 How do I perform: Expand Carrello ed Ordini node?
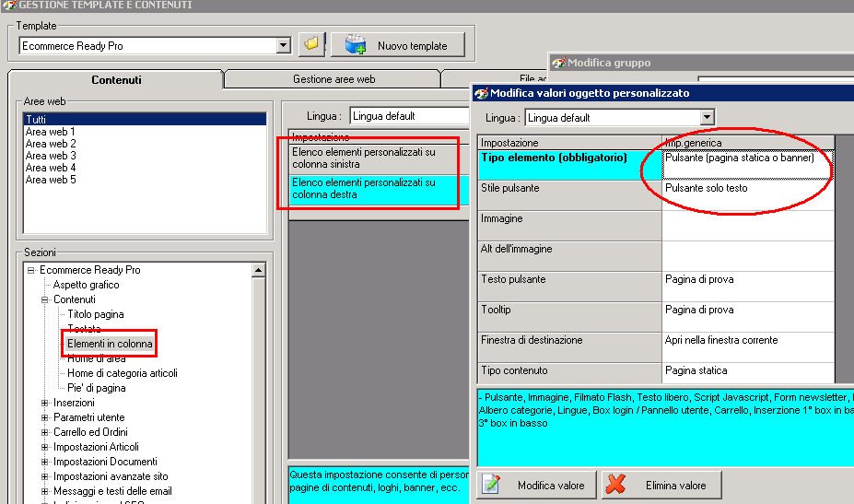(45, 432)
